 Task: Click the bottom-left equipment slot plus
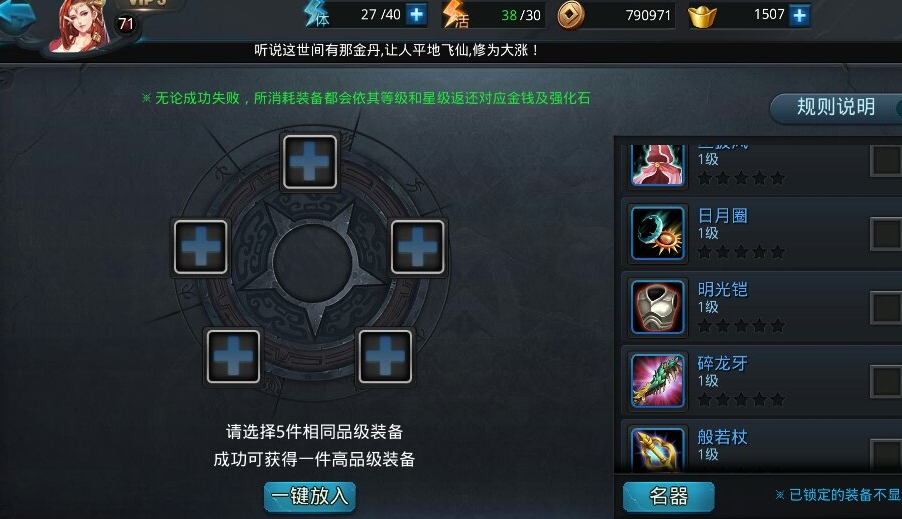(x=233, y=356)
